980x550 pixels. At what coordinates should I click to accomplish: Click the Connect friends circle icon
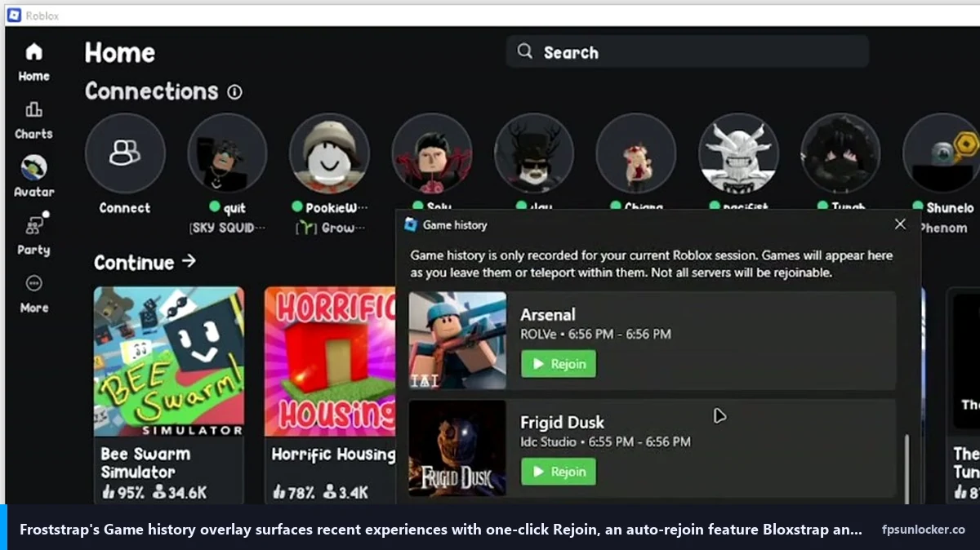coord(125,153)
